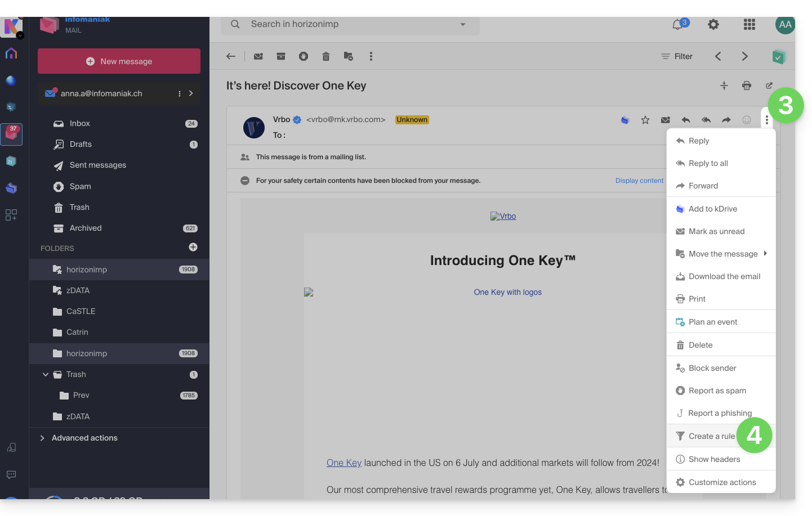Click the back arrow to return to the list

click(231, 56)
